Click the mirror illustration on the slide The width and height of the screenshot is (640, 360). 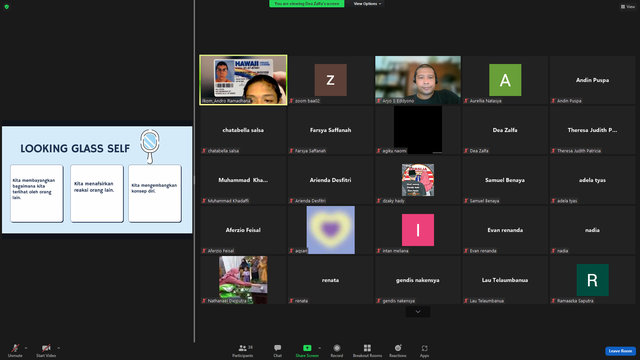coord(150,146)
